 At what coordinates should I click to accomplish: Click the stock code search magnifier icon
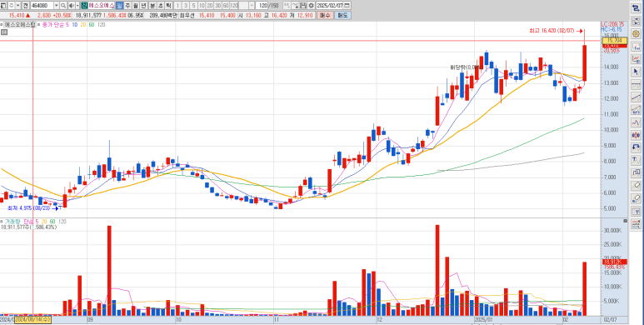tap(63, 5)
